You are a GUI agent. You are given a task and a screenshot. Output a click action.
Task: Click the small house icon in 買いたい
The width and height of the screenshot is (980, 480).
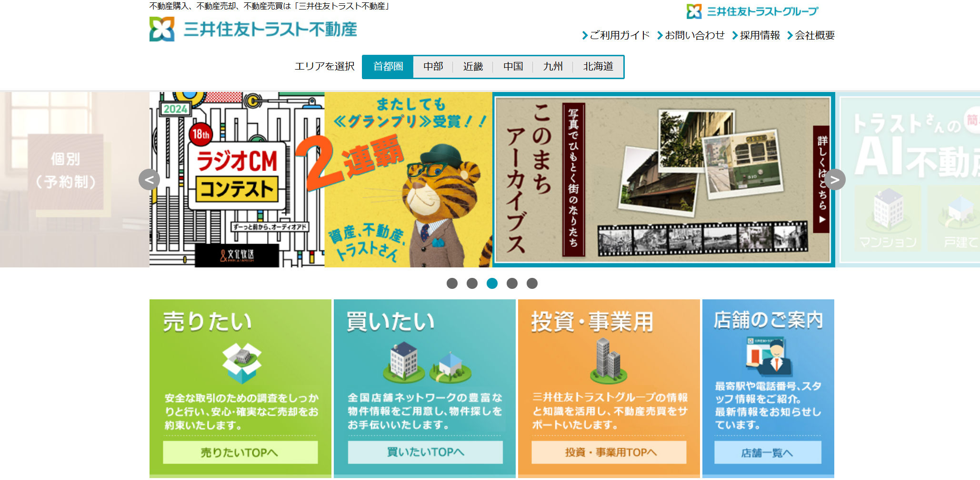[x=450, y=368]
